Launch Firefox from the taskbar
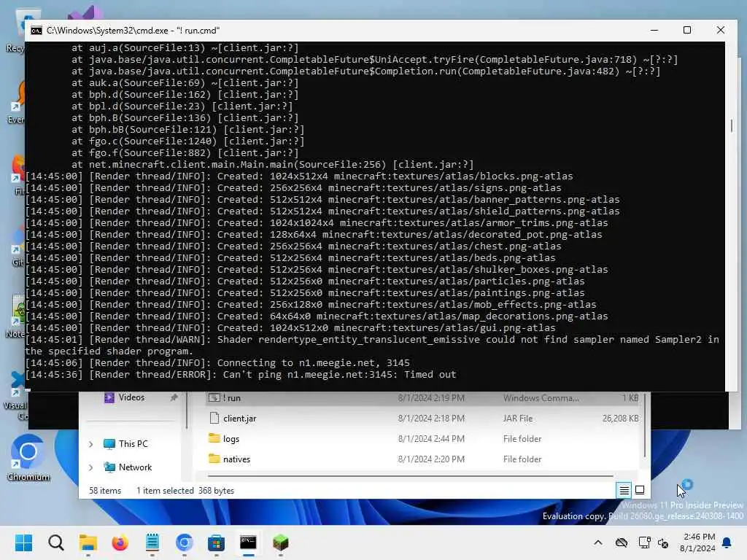 tap(120, 542)
